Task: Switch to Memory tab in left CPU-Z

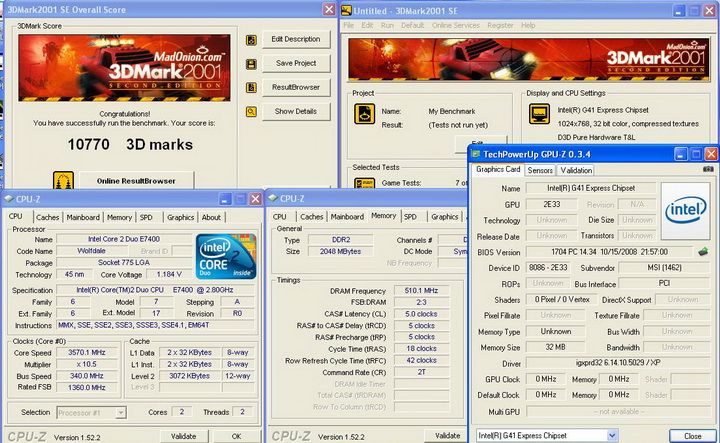Action: (x=119, y=218)
